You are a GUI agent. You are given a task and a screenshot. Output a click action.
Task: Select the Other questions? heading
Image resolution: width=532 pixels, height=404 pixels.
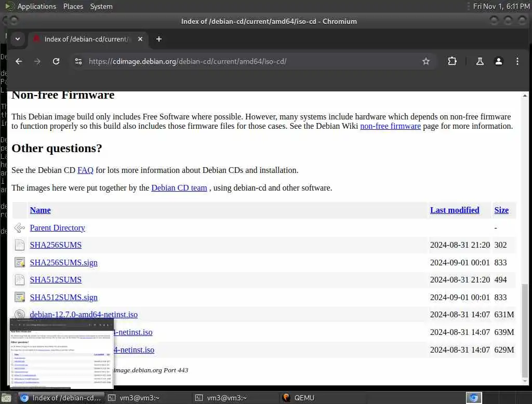(x=57, y=149)
